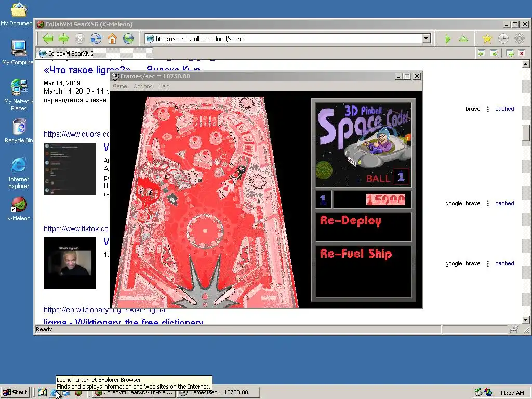The width and height of the screenshot is (532, 399).
Task: Click the Ready status bar text
Action: pyautogui.click(x=44, y=329)
